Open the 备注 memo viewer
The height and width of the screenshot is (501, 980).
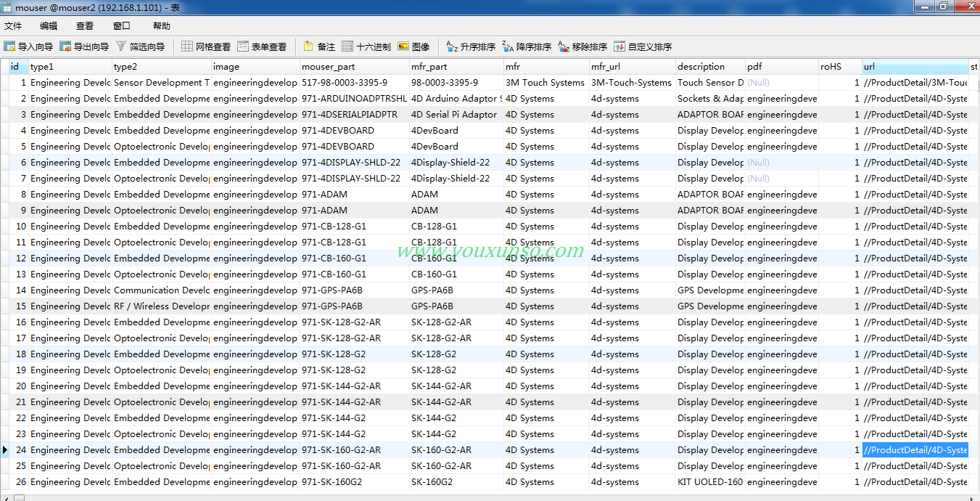(319, 46)
